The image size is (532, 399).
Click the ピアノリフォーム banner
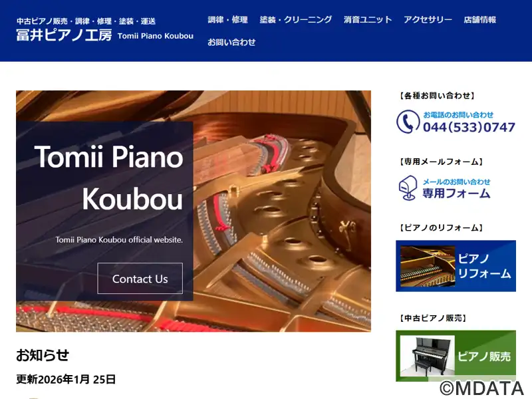(x=456, y=266)
